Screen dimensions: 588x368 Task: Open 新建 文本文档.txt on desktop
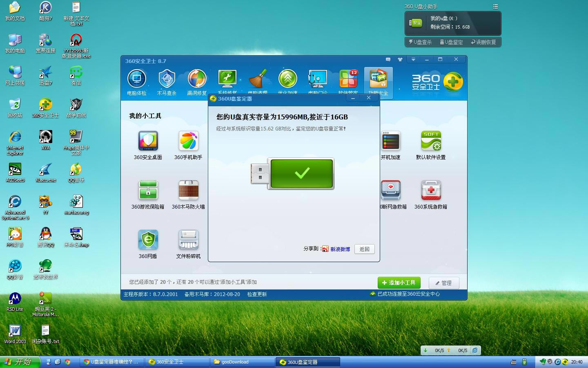pos(76,13)
